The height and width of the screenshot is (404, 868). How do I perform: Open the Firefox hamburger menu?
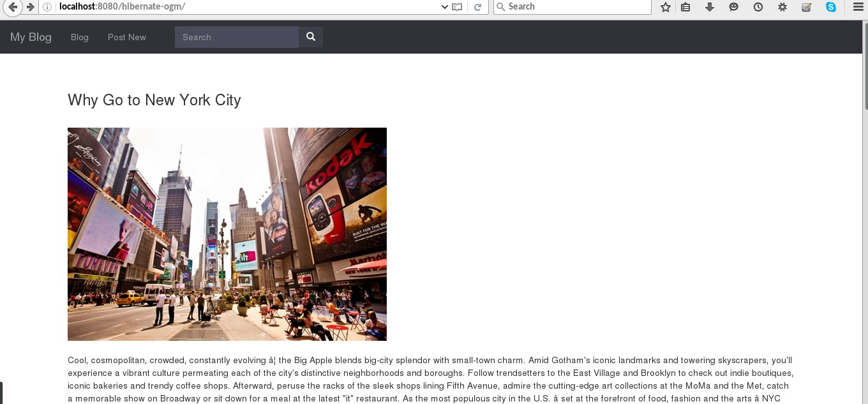point(858,7)
